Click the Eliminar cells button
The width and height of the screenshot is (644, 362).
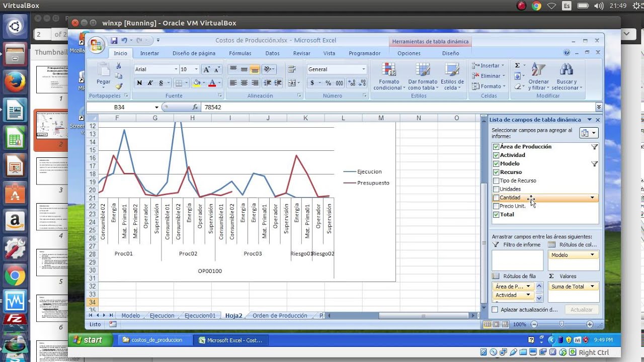click(488, 76)
